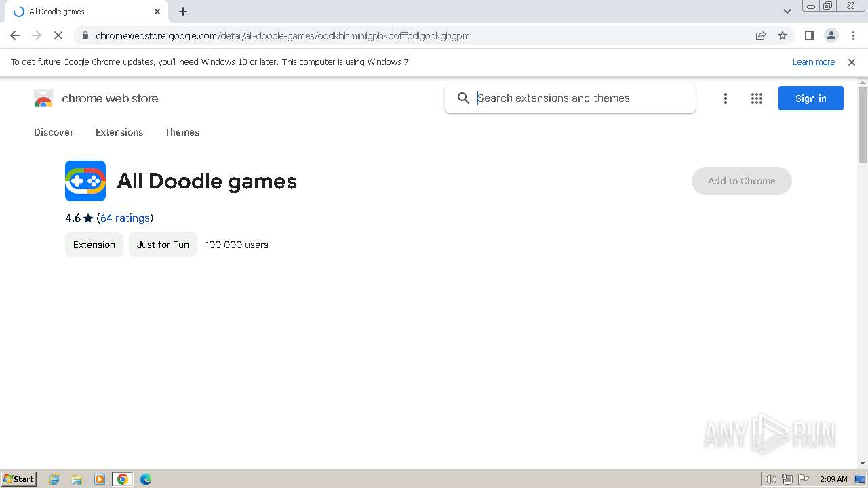Screen dimensions: 868x488
Task: Click the All Doodle games title
Action: coord(207,181)
